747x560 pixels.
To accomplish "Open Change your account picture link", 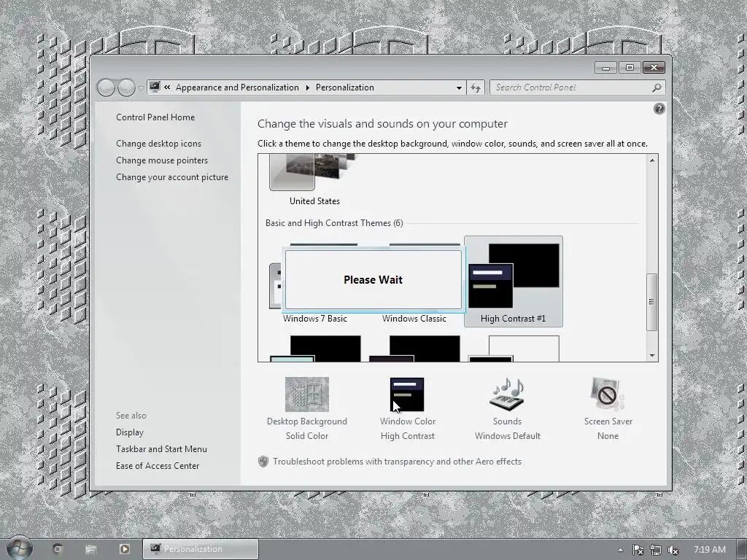I will click(172, 176).
